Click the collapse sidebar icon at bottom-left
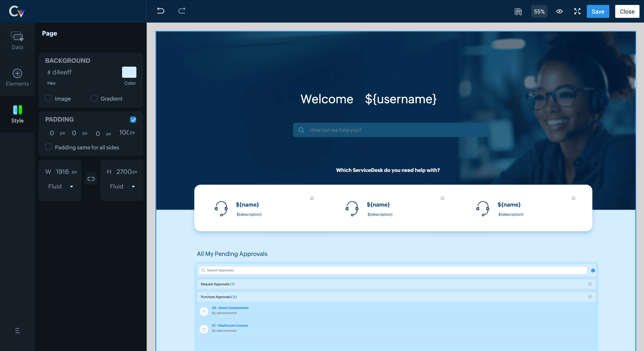Screen dimensions: 644x351 click(x=17, y=330)
